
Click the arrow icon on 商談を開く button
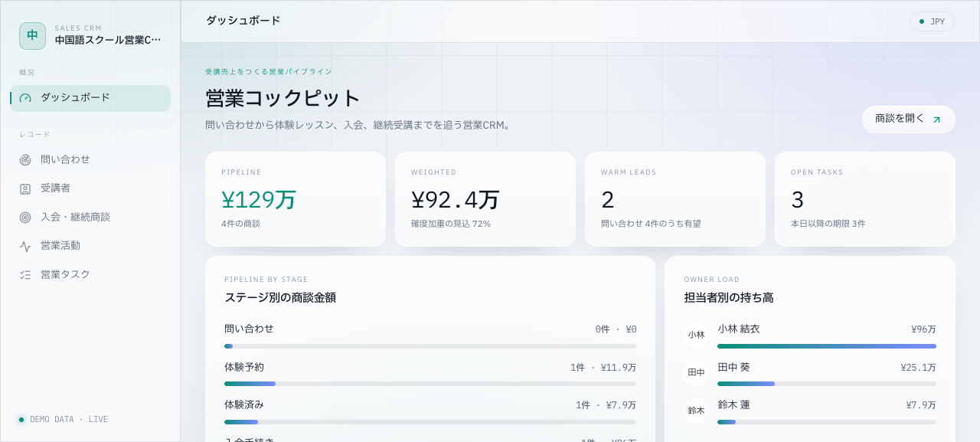(x=936, y=120)
